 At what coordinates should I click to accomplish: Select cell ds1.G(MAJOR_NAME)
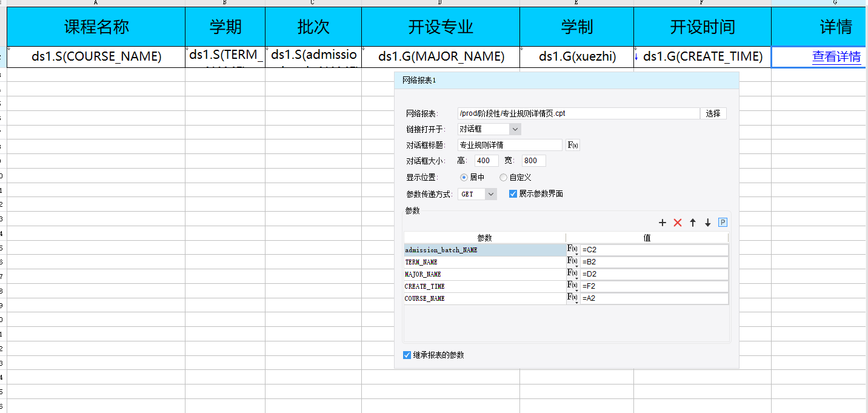[x=441, y=57]
